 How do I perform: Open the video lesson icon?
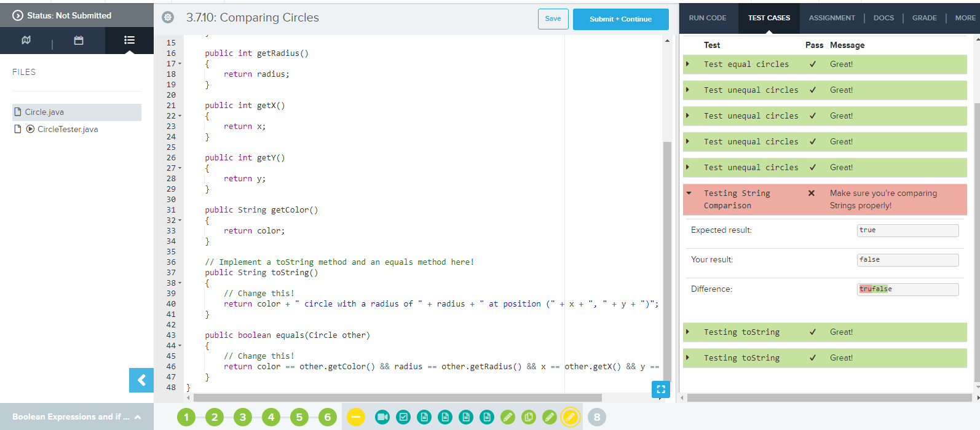382,417
